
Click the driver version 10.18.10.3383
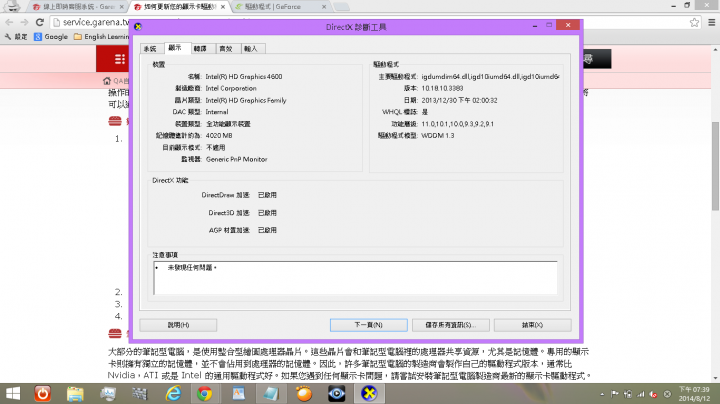[442, 88]
